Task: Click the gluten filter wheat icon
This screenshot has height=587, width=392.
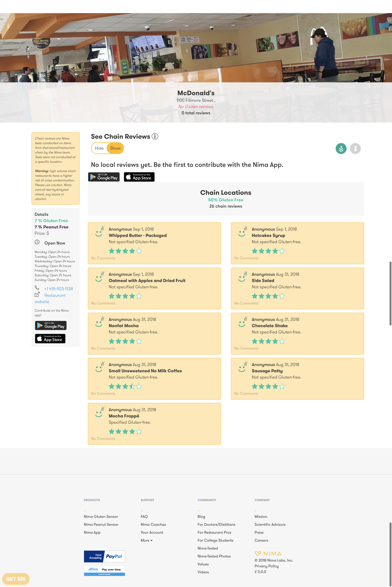Action: 341,149
